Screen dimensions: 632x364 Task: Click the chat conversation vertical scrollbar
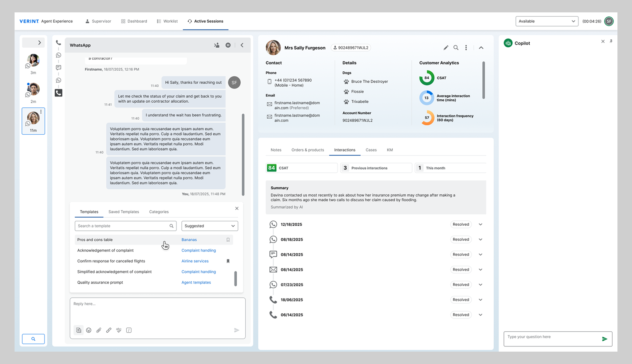click(x=243, y=155)
